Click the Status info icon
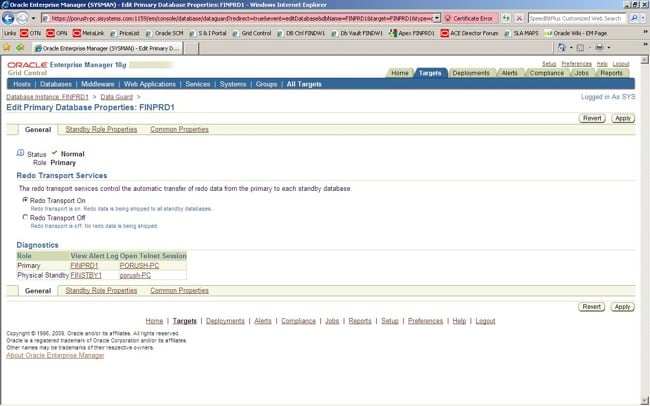650x406 pixels. click(20, 153)
